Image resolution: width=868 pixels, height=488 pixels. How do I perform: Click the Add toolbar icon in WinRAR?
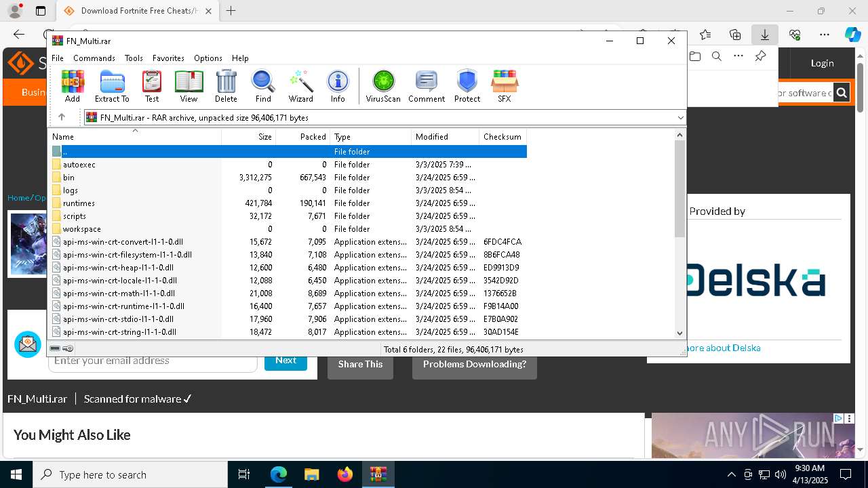[x=73, y=86]
